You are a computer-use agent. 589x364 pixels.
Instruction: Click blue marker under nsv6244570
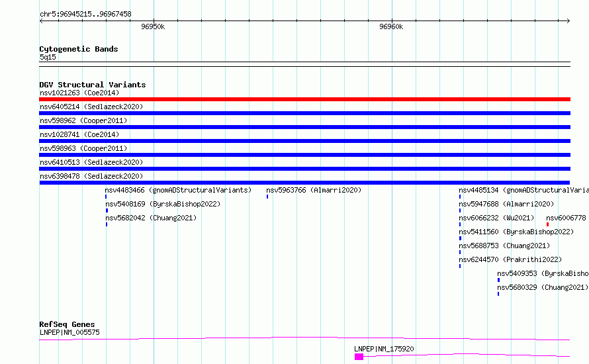tap(460, 266)
